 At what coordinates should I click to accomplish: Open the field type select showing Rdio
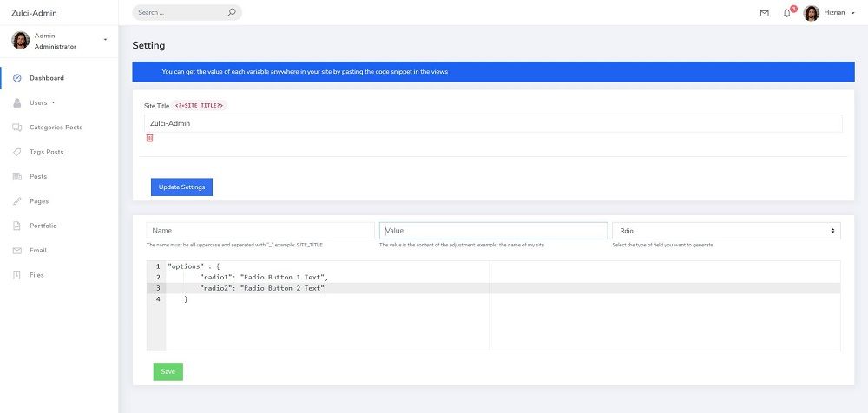(727, 231)
